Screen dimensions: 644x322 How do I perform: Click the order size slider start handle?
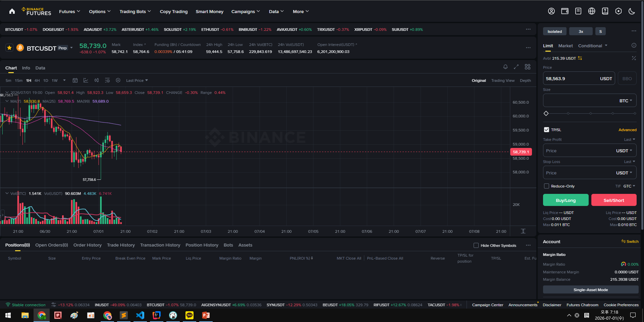[x=546, y=113]
